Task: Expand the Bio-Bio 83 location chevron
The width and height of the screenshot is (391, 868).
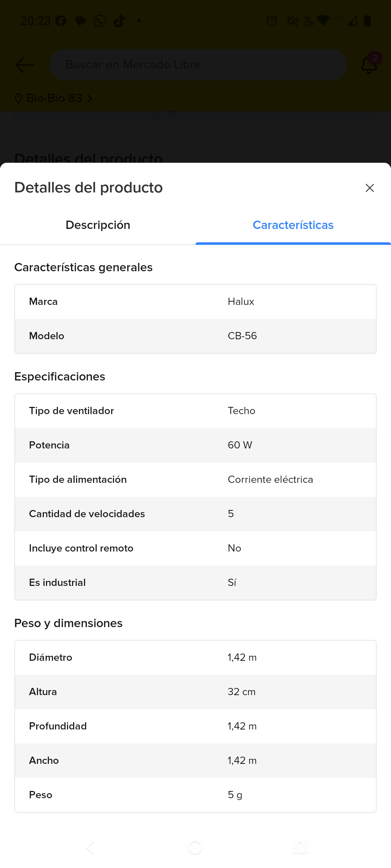Action: click(x=90, y=98)
